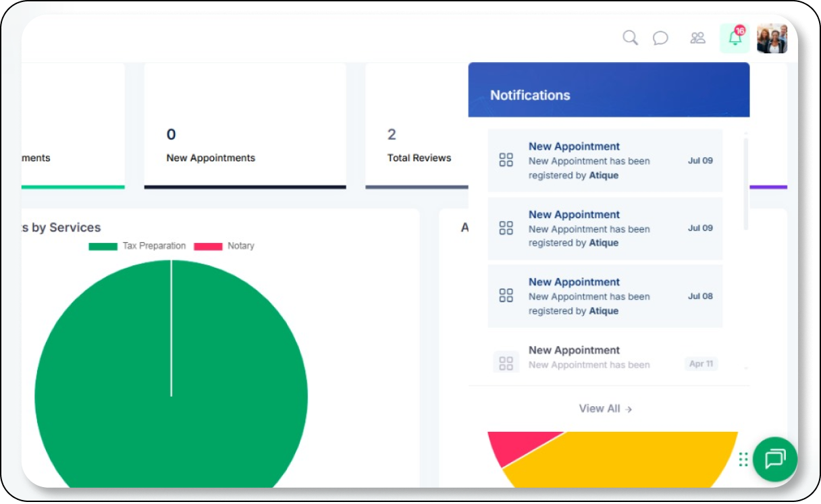Toggle the notification bell with 16 badge

click(x=735, y=38)
